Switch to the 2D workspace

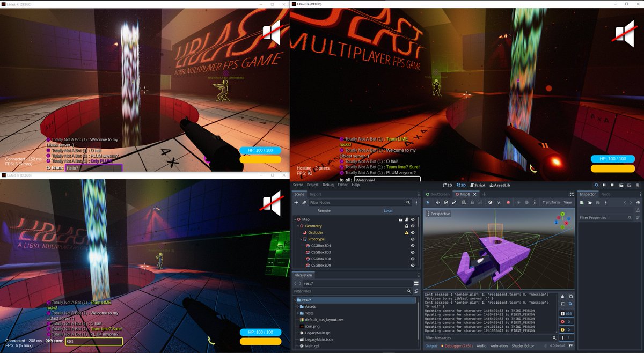pos(448,185)
